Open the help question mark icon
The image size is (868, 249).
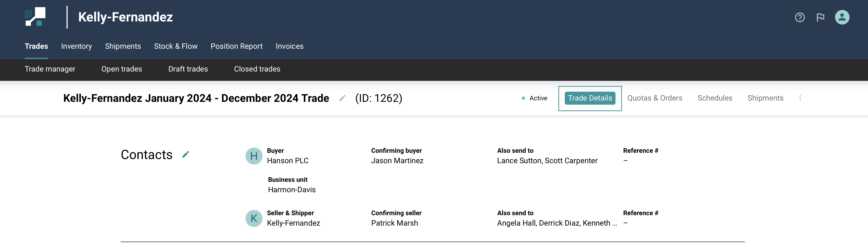[x=800, y=18]
